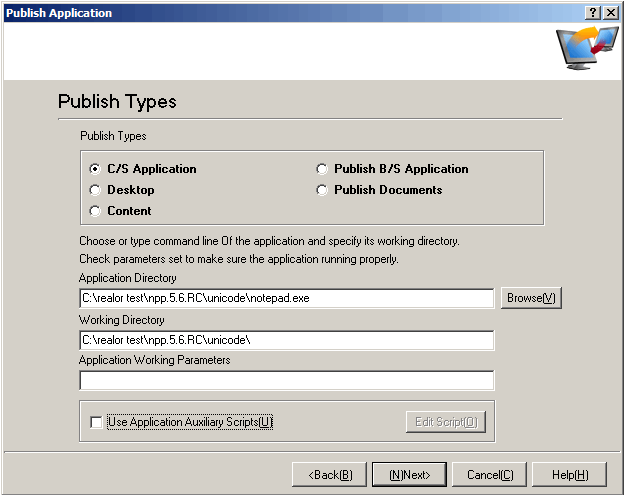Go back with the Back button
626x495 pixels.
pos(330,474)
